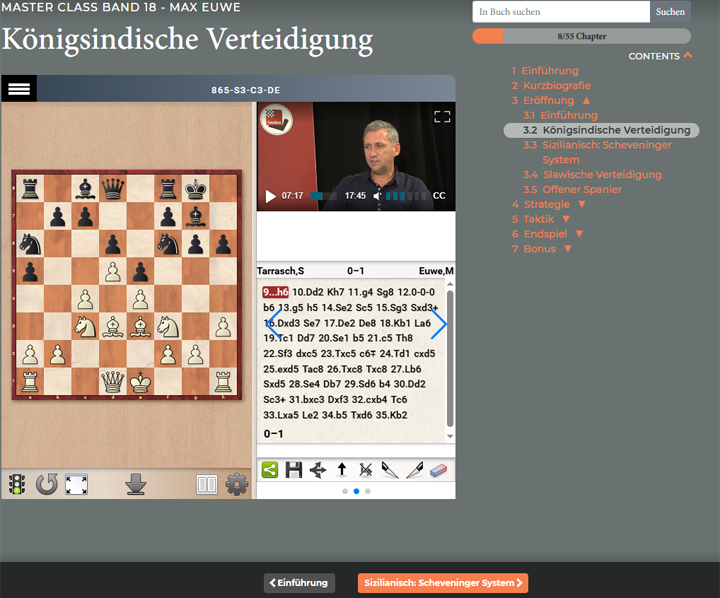
Task: Go to next chapter Sizilianisch: Scheveninger System button
Action: tap(442, 583)
